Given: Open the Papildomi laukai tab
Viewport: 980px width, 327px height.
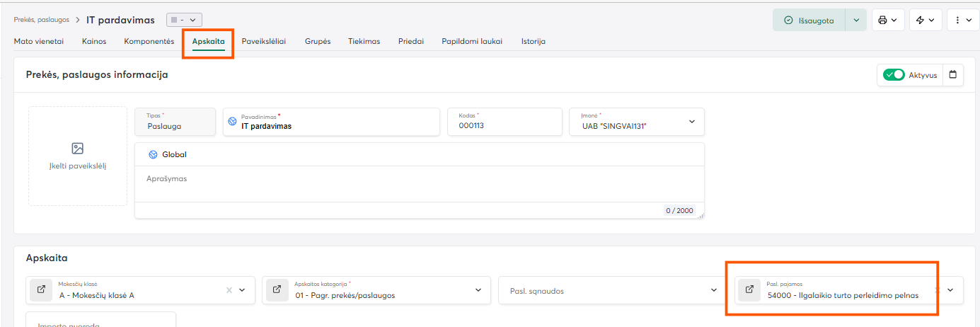Looking at the screenshot, I should point(472,41).
